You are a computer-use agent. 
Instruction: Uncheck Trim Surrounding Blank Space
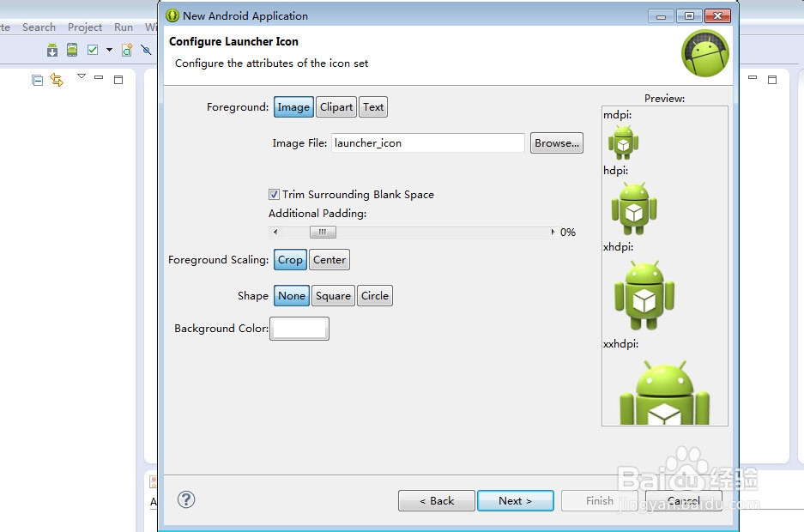pos(274,194)
